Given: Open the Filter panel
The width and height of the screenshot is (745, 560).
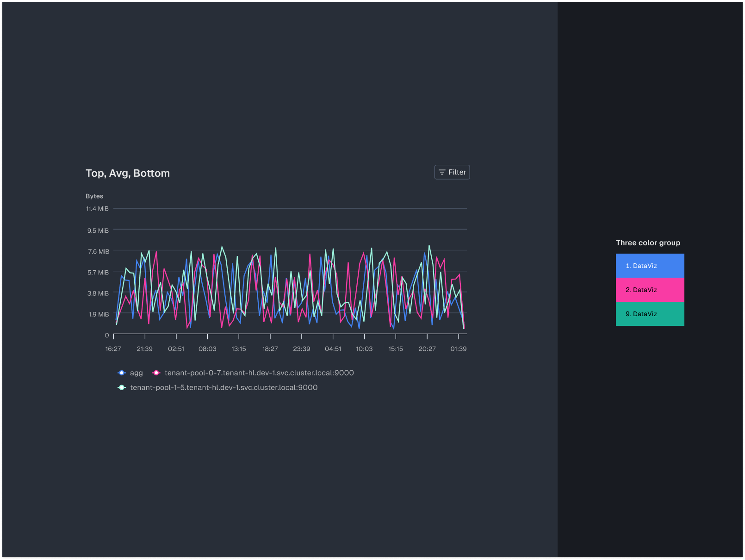Looking at the screenshot, I should click(452, 172).
